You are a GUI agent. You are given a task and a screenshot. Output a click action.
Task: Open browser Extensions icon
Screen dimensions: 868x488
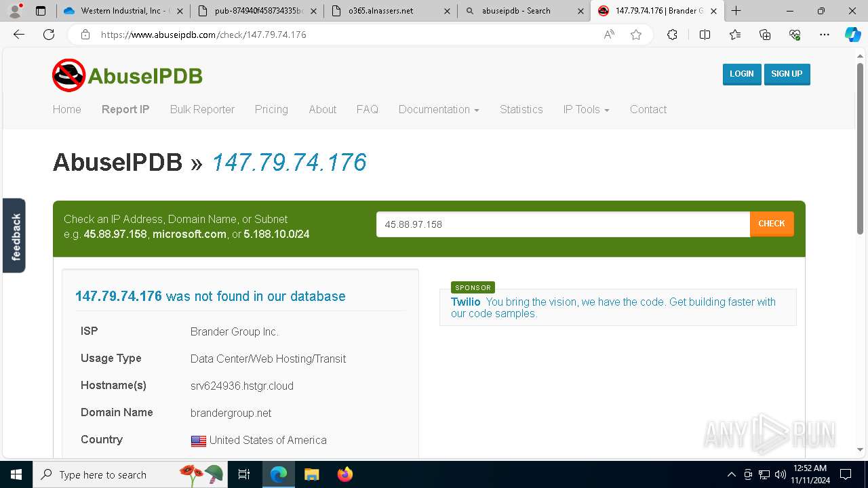tap(672, 35)
